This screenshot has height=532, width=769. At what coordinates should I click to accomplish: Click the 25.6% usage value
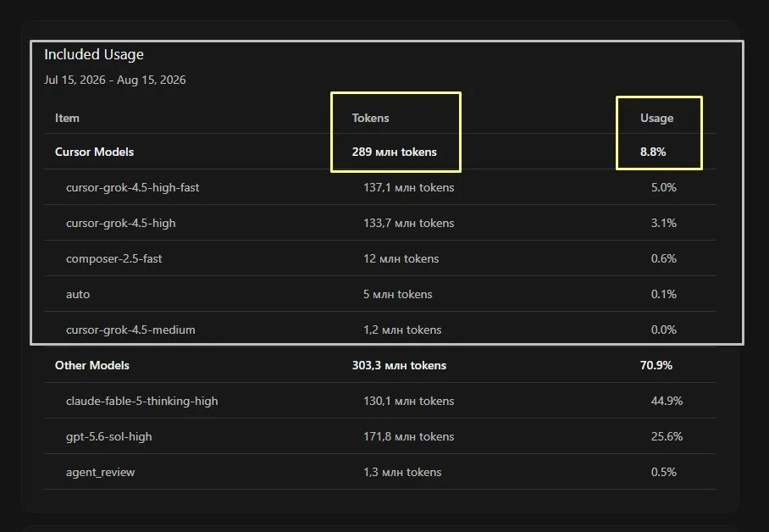pos(667,436)
